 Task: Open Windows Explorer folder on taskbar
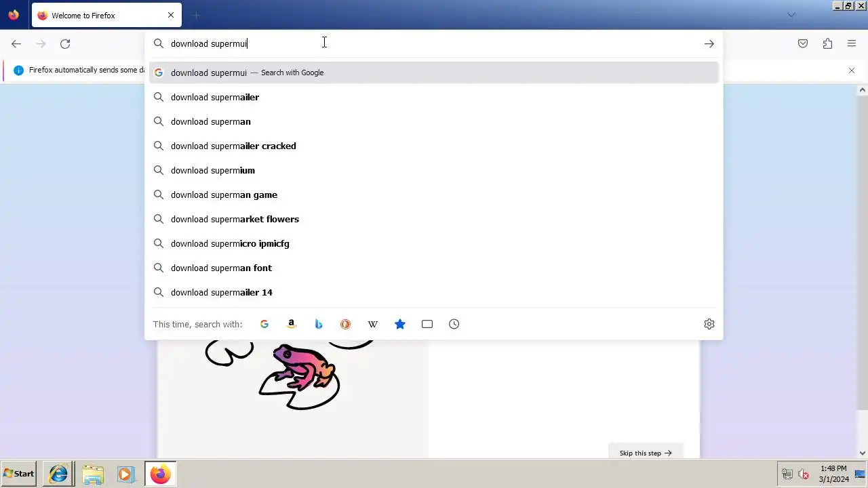tap(93, 474)
